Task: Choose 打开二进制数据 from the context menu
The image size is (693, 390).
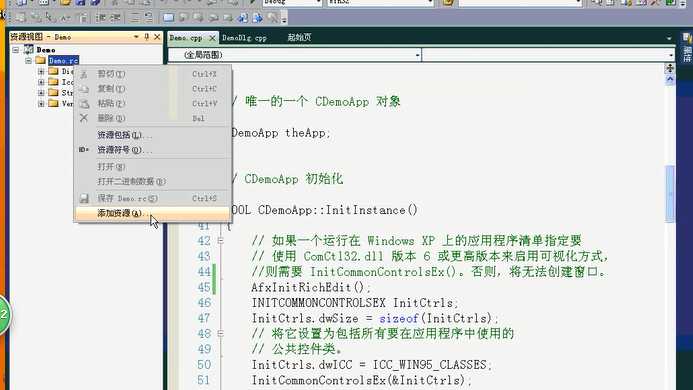Action: point(152,181)
